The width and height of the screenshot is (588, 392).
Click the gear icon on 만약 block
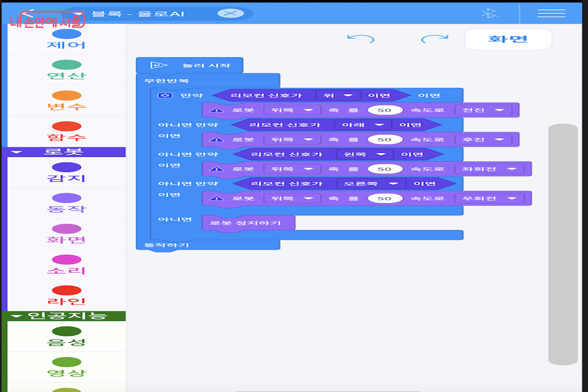162,95
